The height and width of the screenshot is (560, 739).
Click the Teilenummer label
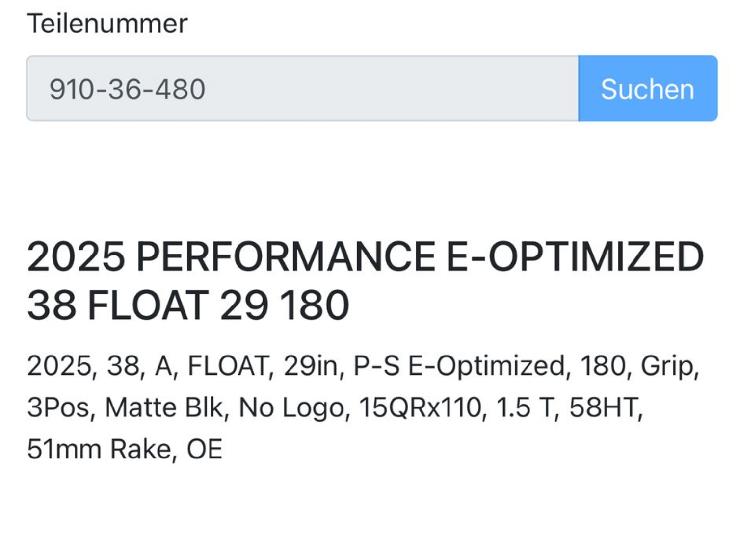(107, 23)
